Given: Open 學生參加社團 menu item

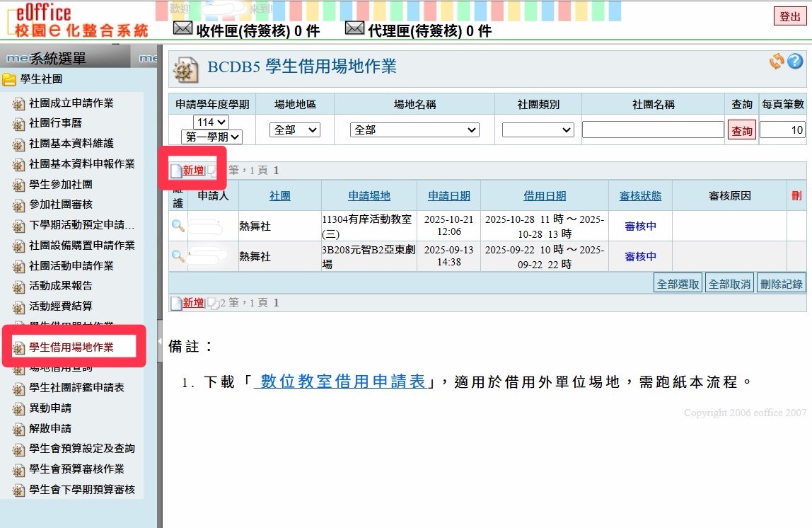Looking at the screenshot, I should coord(61,185).
